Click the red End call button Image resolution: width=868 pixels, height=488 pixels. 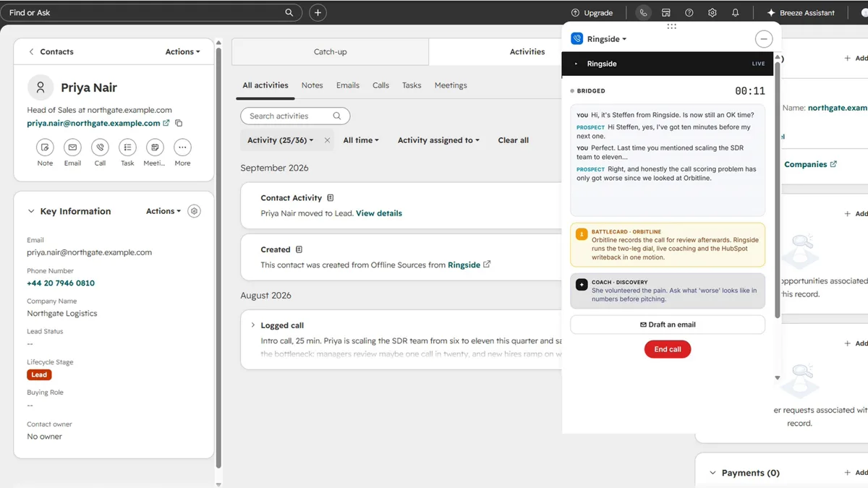click(668, 349)
